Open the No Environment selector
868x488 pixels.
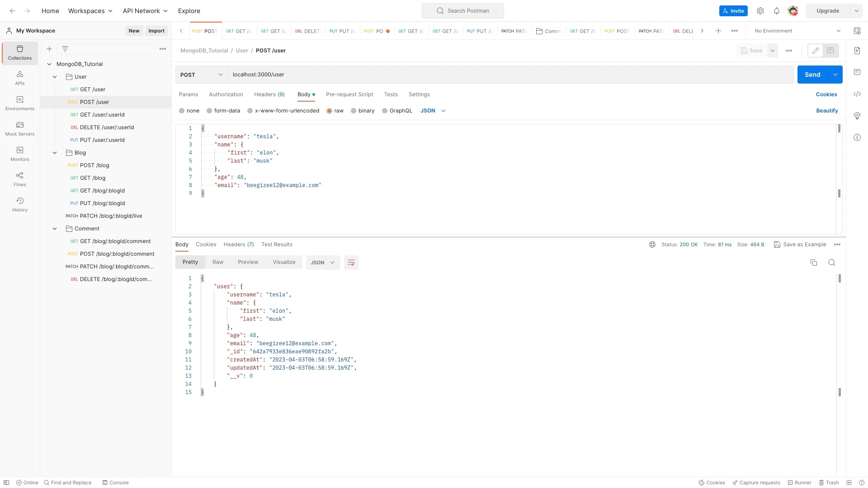coord(797,31)
